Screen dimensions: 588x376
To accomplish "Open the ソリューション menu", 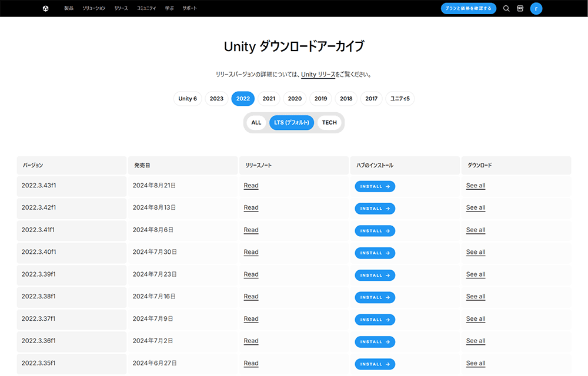I will click(93, 8).
